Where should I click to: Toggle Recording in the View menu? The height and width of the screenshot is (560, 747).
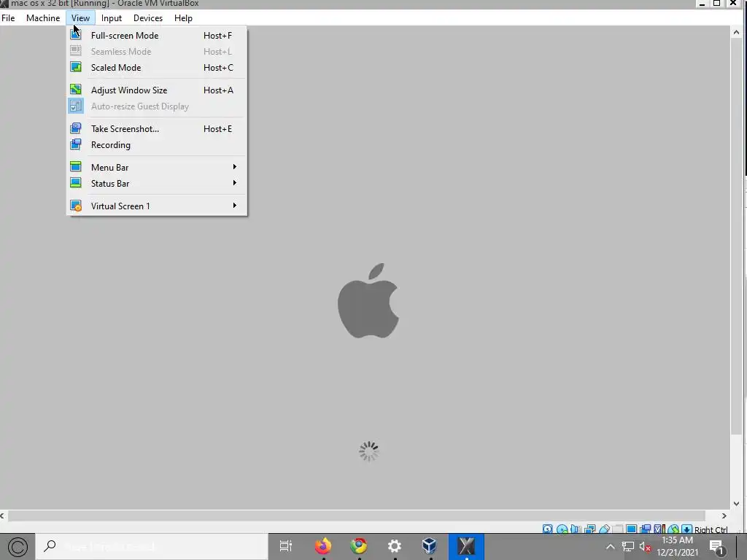pyautogui.click(x=157, y=145)
